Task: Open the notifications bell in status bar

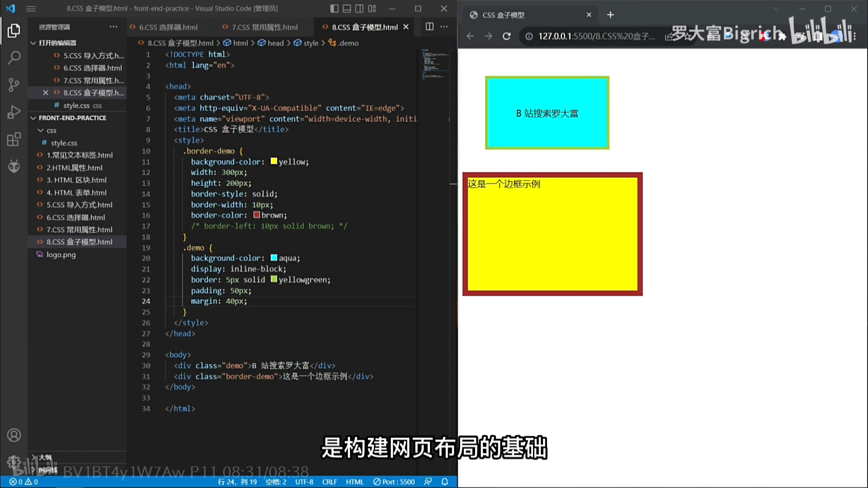Action: pyautogui.click(x=445, y=482)
